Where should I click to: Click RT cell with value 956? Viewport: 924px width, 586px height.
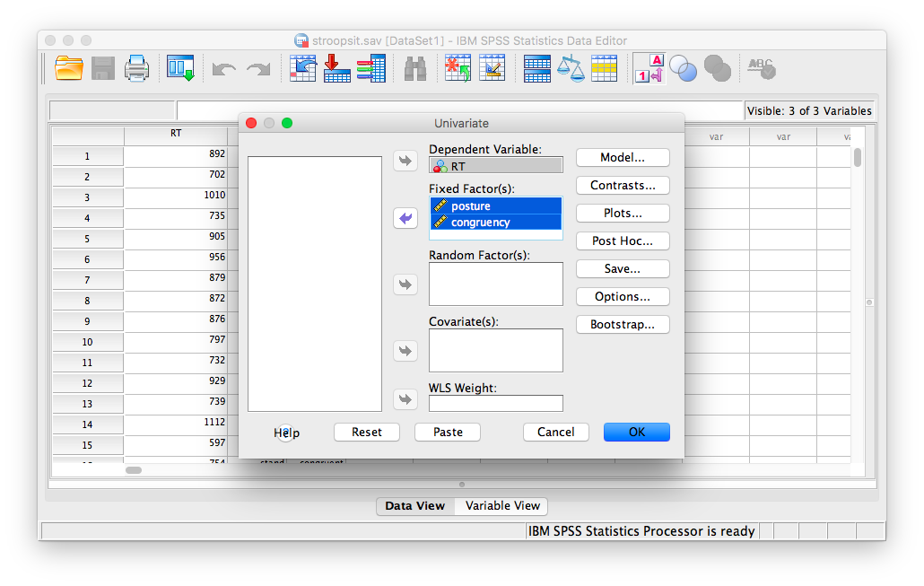click(x=176, y=258)
